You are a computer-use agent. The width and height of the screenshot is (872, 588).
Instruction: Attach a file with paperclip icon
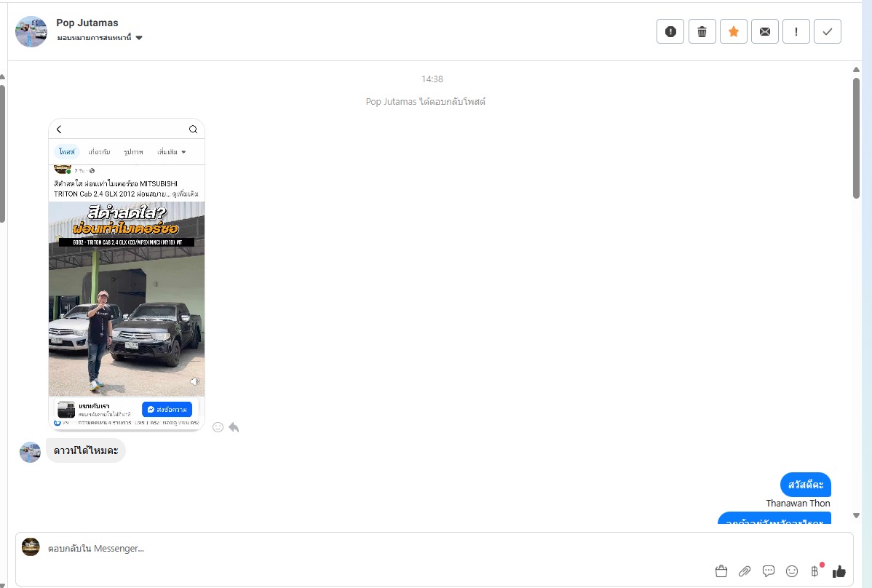[745, 571]
